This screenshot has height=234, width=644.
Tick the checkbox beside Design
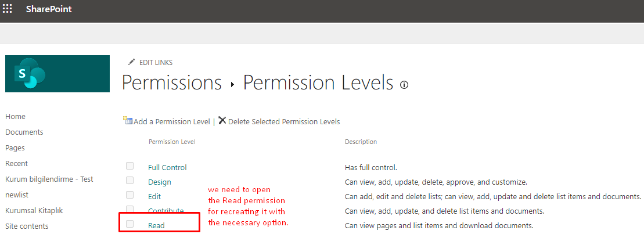pos(129,181)
